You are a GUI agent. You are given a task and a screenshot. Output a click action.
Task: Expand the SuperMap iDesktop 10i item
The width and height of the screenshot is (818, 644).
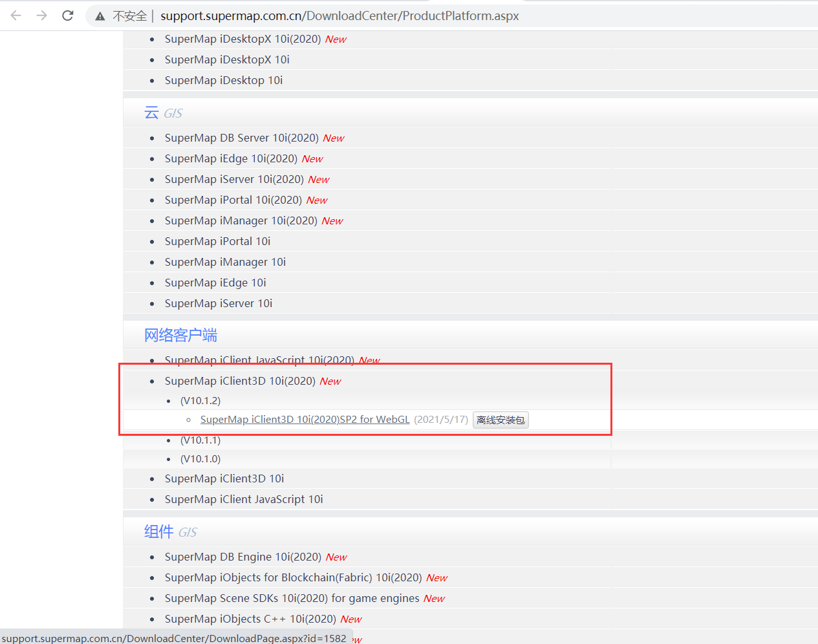tap(224, 80)
